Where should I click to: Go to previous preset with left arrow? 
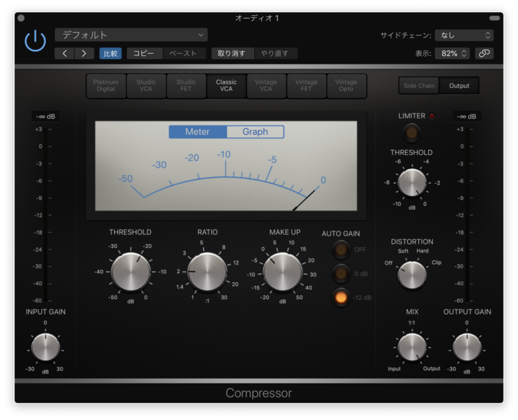click(65, 54)
